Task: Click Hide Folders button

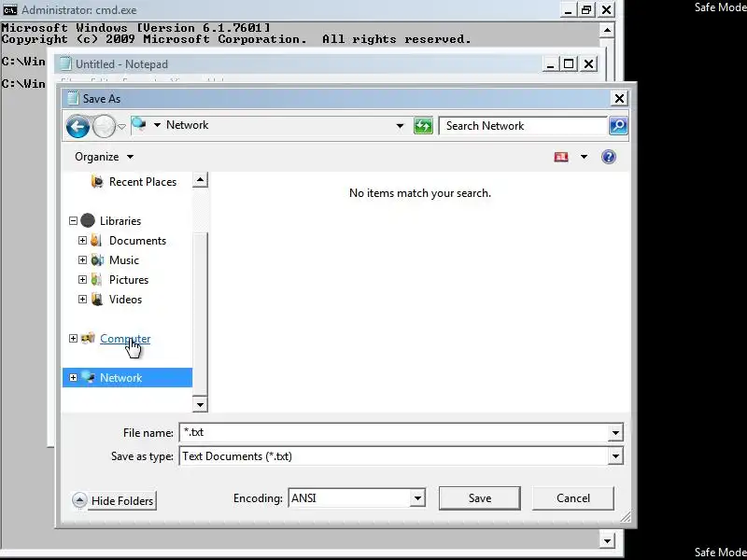Action: click(x=114, y=500)
